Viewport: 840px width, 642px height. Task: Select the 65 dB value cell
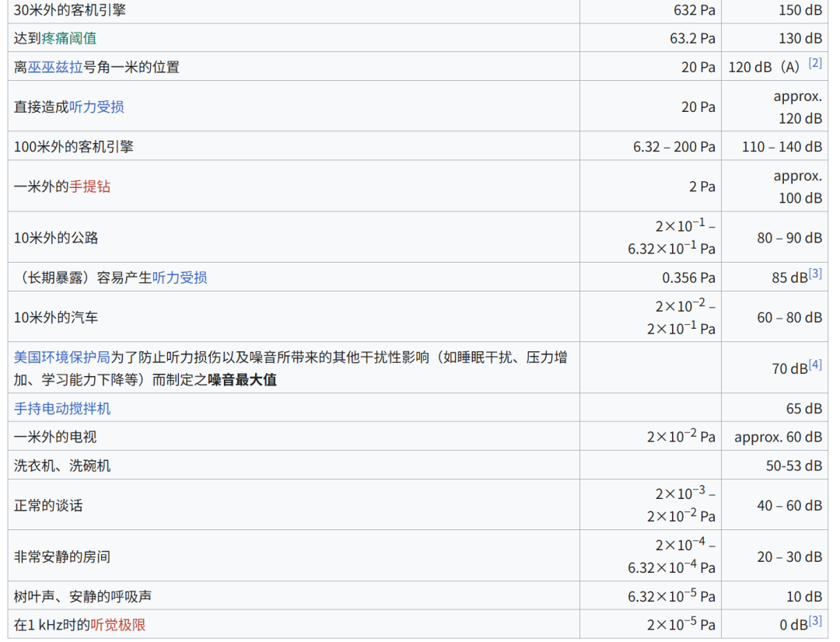(x=803, y=408)
